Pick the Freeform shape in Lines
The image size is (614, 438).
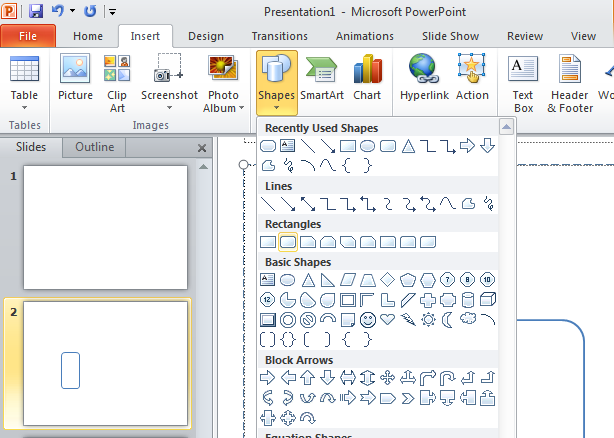pos(468,204)
